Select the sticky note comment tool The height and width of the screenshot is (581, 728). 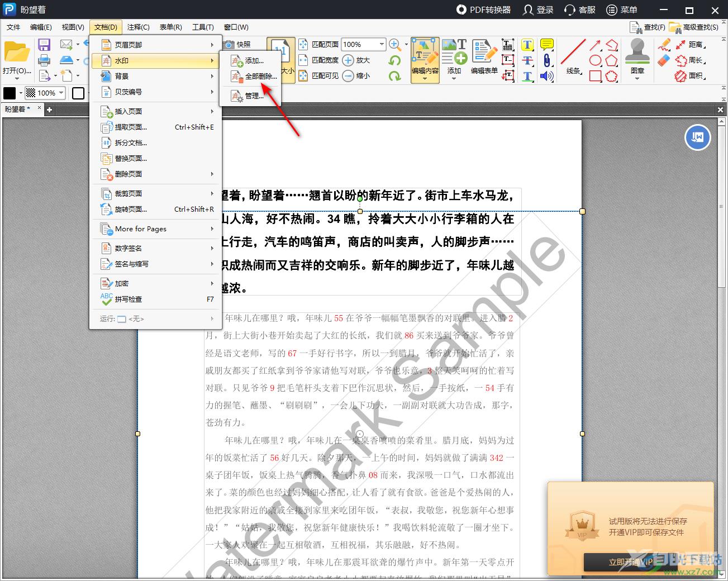(547, 45)
